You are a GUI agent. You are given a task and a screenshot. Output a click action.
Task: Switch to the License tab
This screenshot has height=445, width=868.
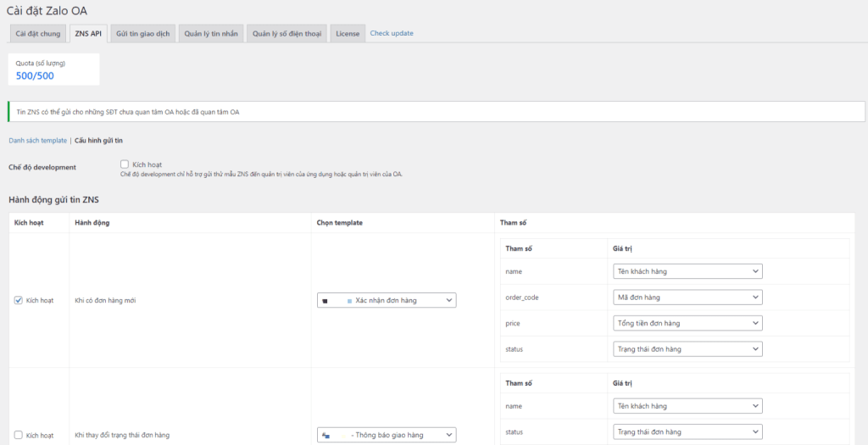[348, 33]
